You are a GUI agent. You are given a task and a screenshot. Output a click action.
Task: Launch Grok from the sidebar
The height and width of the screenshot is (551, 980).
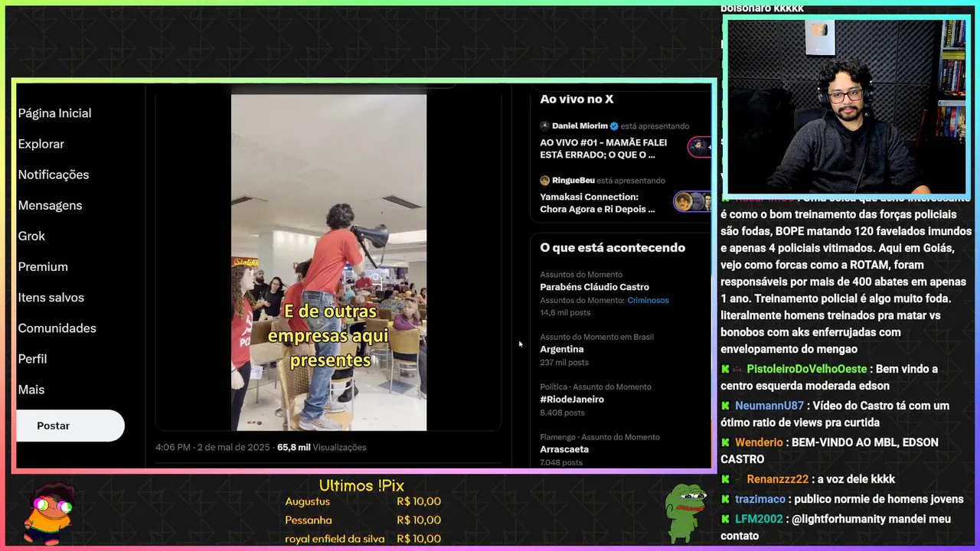click(31, 236)
